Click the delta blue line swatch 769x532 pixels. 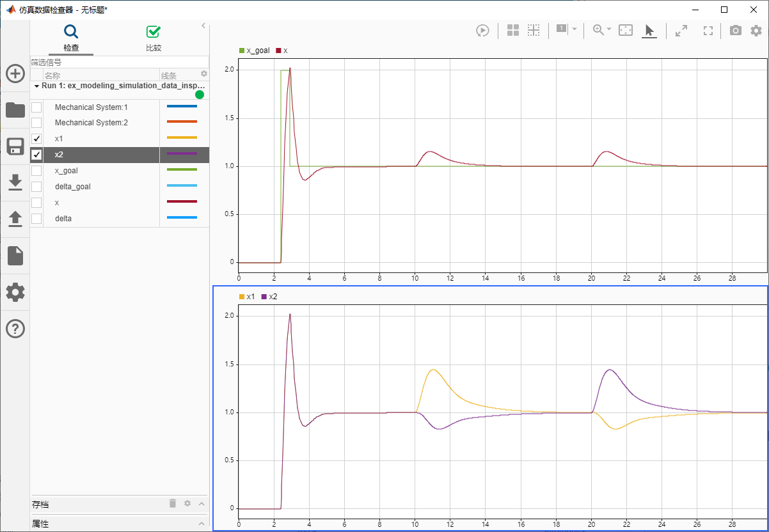pos(182,217)
